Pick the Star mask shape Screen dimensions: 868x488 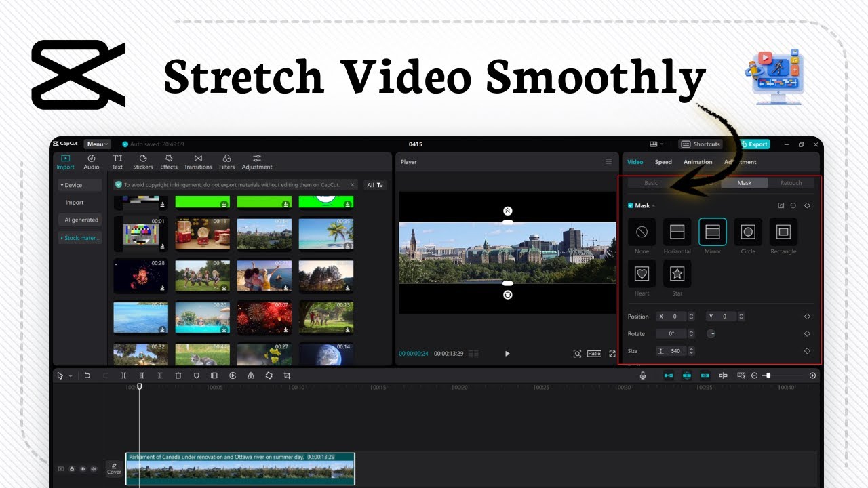[x=677, y=274]
